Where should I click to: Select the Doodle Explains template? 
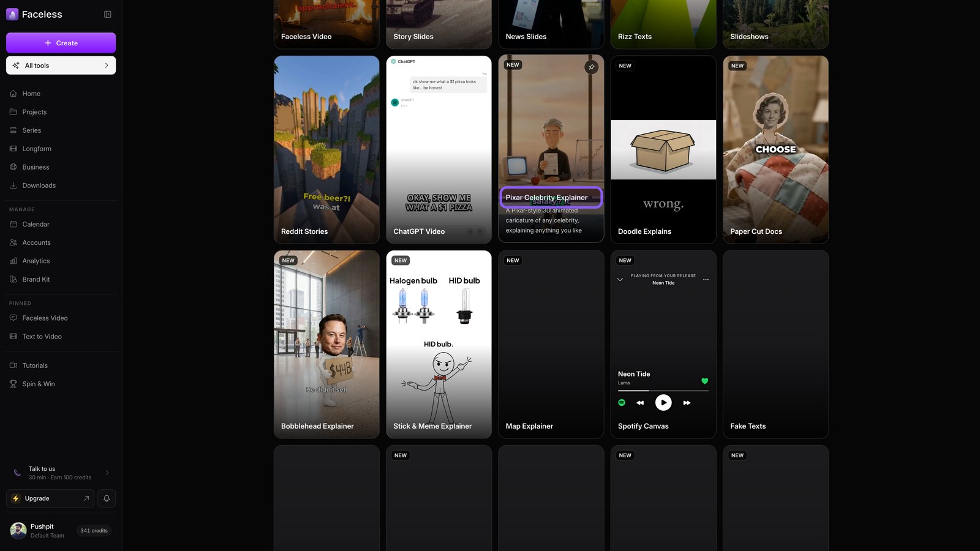pos(663,149)
